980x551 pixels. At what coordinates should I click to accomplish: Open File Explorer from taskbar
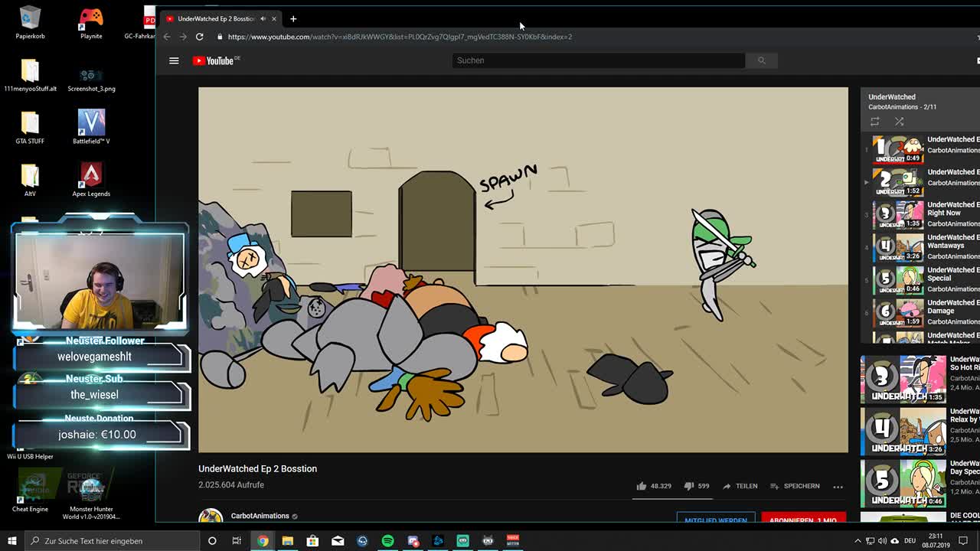click(x=287, y=541)
